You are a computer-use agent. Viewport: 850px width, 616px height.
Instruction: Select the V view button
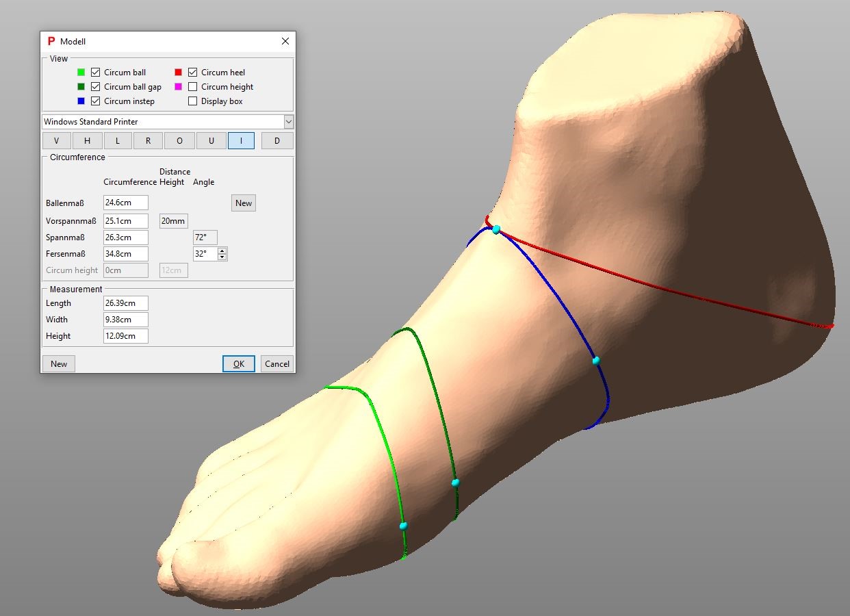click(57, 140)
